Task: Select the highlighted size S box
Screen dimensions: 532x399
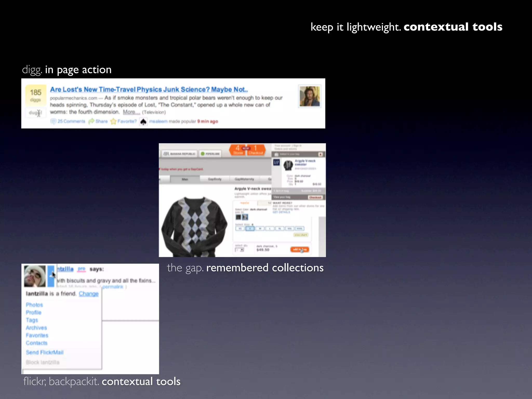Action: 250,229
